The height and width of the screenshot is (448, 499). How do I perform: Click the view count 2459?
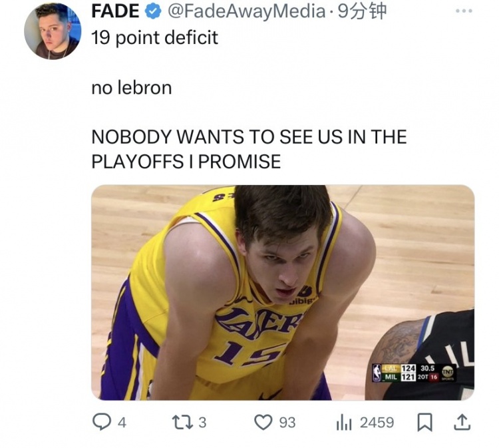(377, 423)
